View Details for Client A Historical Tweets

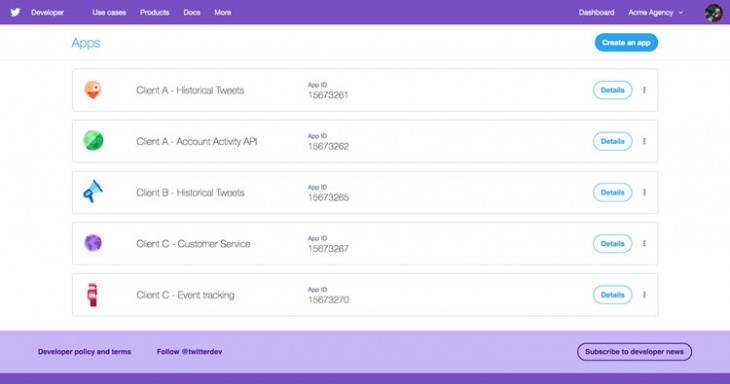click(x=612, y=90)
